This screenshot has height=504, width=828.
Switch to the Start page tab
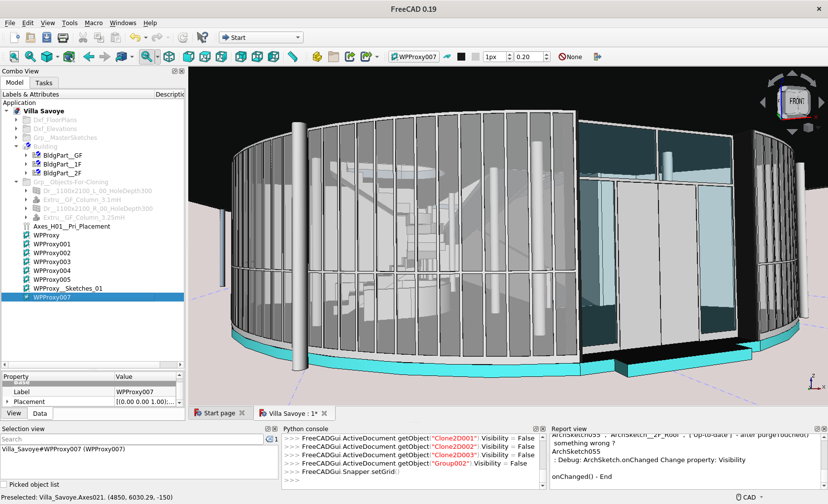click(x=219, y=413)
